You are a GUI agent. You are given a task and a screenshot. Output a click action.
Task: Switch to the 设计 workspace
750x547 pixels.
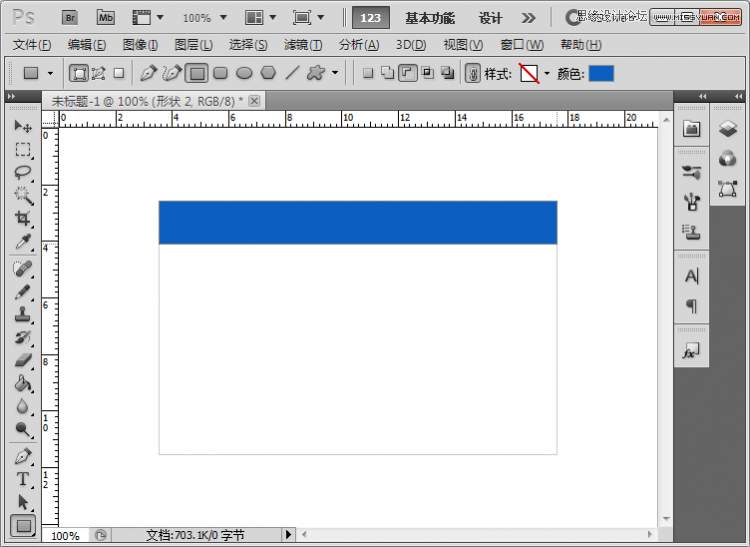click(490, 18)
